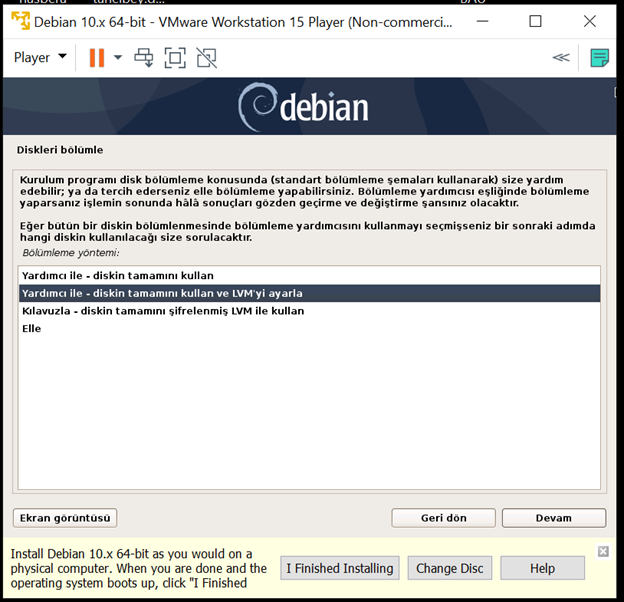Select 'Kılavuzla - şifrelenmiş LVM ile kullan'
Image resolution: width=624 pixels, height=602 pixels.
(x=309, y=311)
